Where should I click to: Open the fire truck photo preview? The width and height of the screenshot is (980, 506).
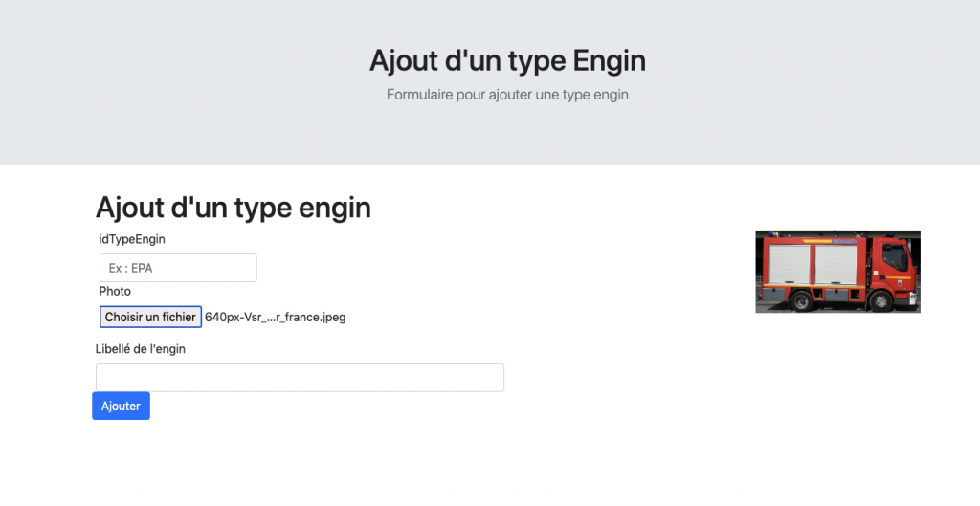coord(837,272)
